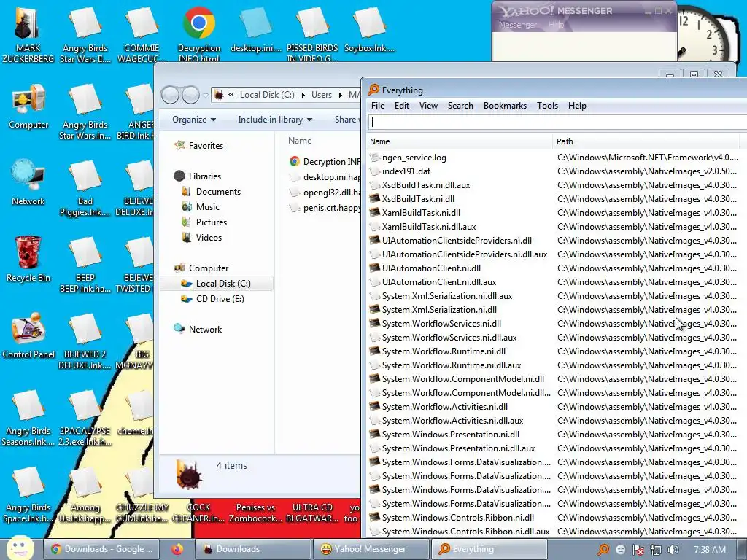Open the Edit menu in Everything
747x560 pixels.
(402, 106)
